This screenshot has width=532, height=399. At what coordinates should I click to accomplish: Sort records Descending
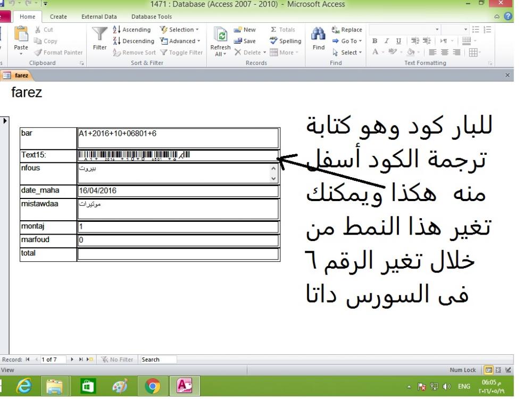[134, 41]
